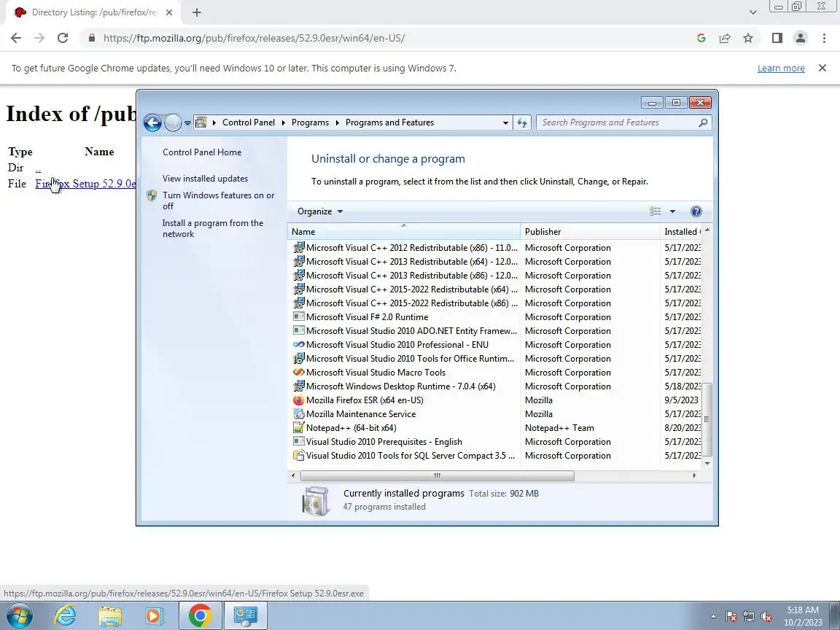Open the More view options dropdown arrow
Screen dimensions: 840x630
point(672,211)
